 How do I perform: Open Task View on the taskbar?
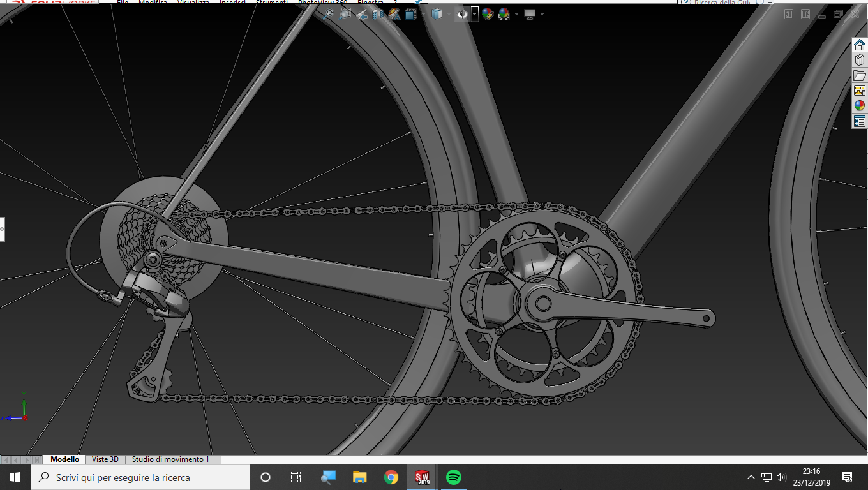[x=296, y=477]
